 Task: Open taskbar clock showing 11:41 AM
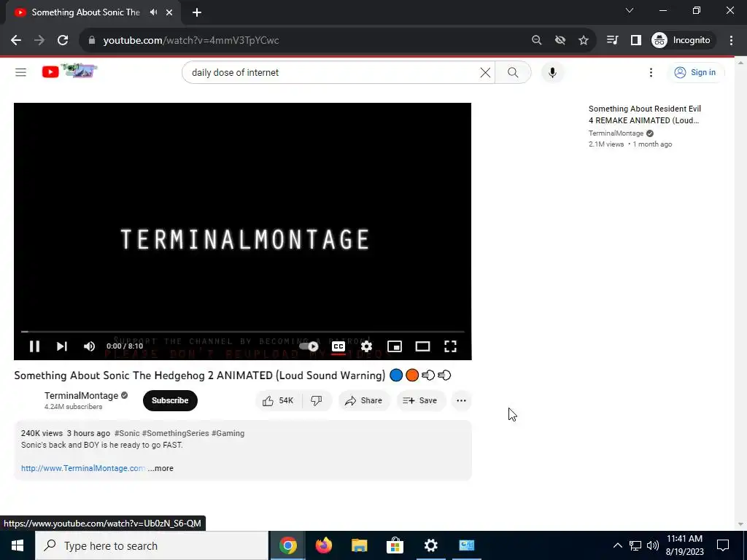684,545
